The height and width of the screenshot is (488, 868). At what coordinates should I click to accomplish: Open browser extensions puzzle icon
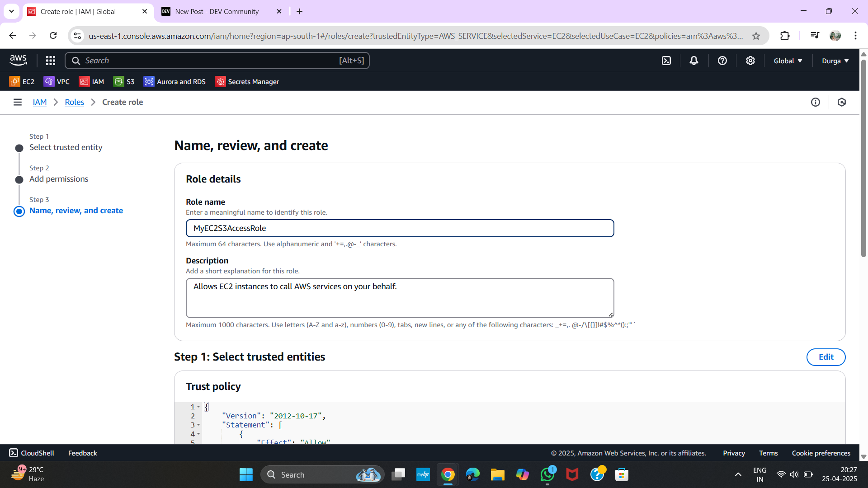coord(785,36)
